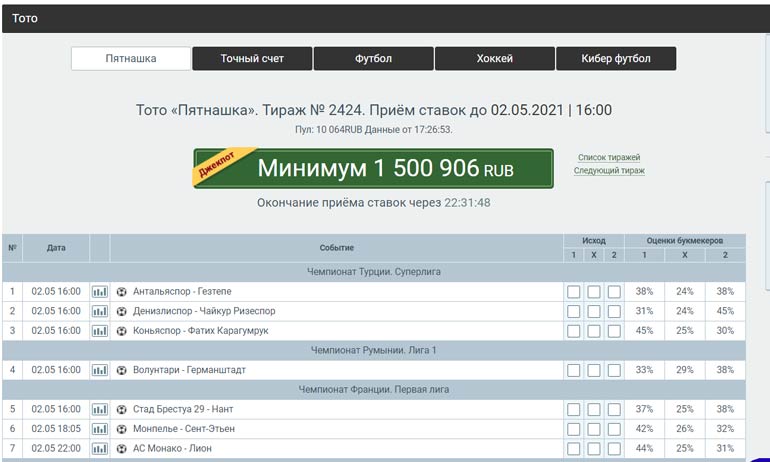The image size is (770, 462).
Task: Check outcome 2 for Монпелье - Сент-Этьен
Action: pos(614,430)
